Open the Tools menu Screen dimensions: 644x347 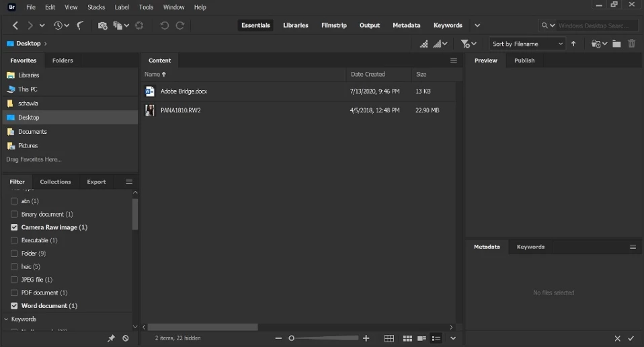[x=146, y=7]
